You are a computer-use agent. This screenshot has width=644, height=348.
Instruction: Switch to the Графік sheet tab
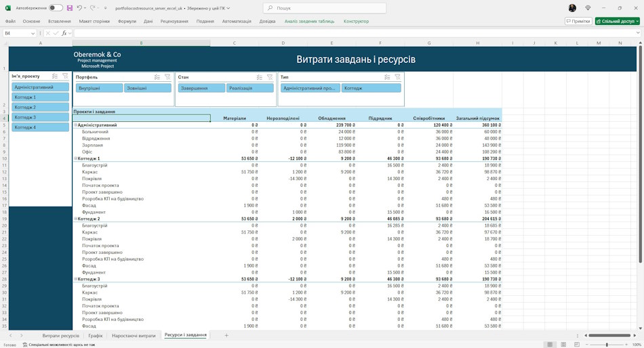[x=96, y=336]
